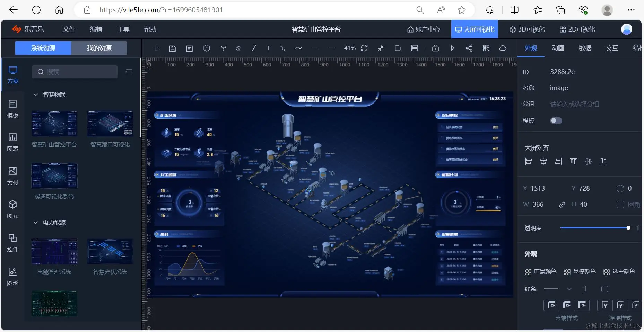Open the 控件 sidebar section

(x=13, y=243)
